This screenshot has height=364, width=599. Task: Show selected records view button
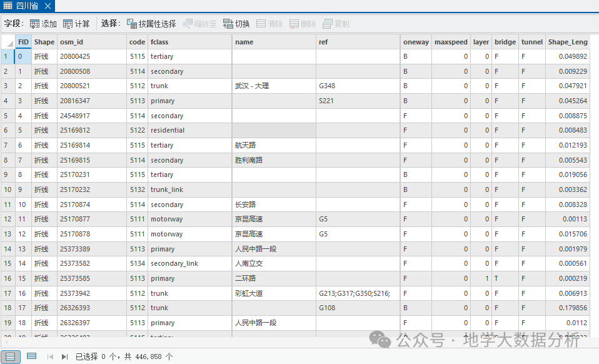pos(32,356)
